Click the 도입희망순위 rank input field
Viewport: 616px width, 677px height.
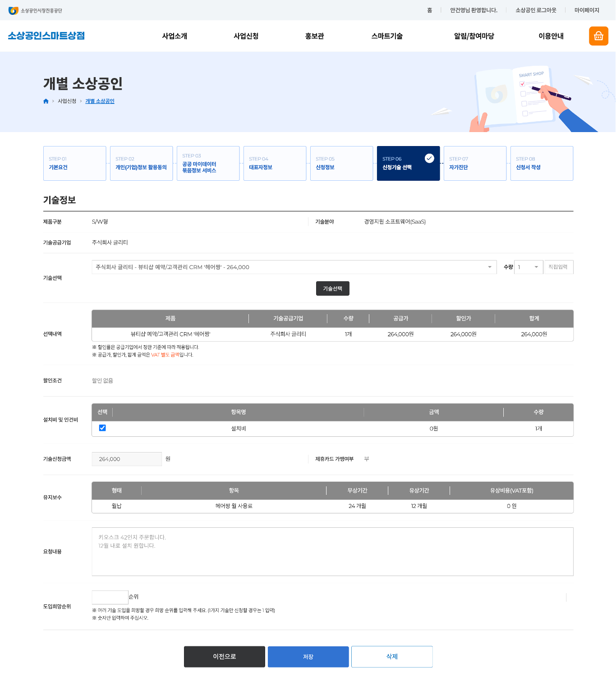click(x=110, y=597)
